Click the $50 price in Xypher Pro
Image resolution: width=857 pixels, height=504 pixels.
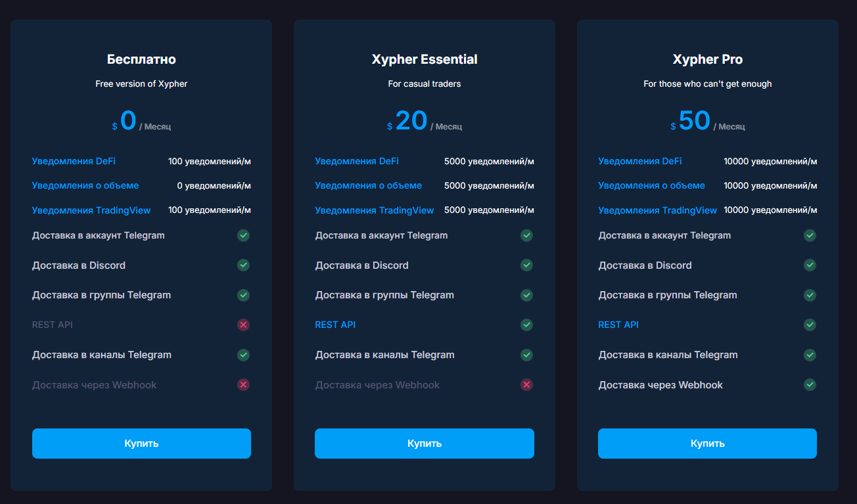click(x=691, y=121)
